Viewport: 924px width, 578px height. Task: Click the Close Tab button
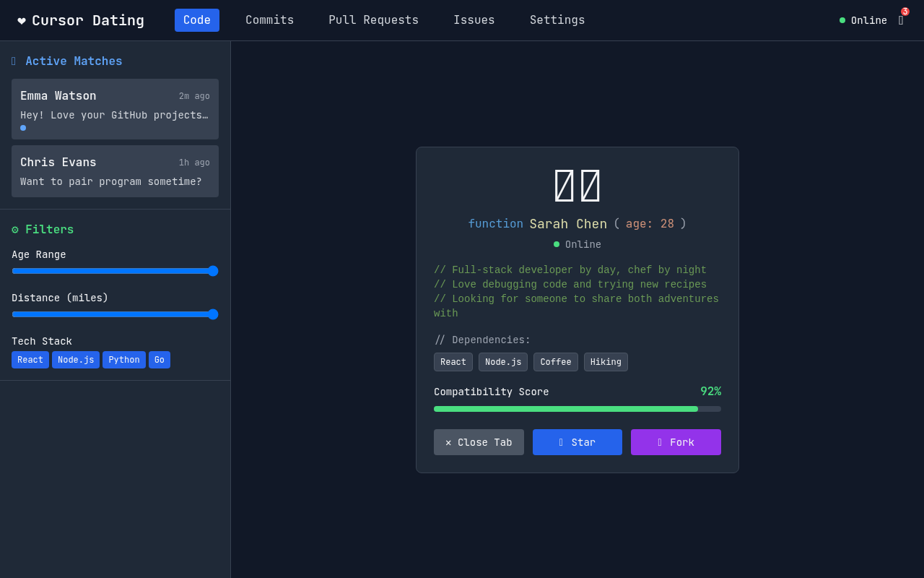coord(479,442)
